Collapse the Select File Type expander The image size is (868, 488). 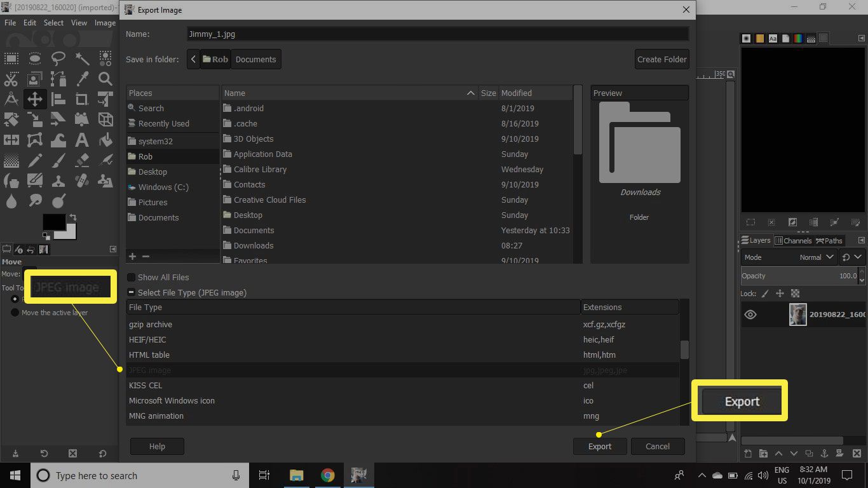[131, 292]
